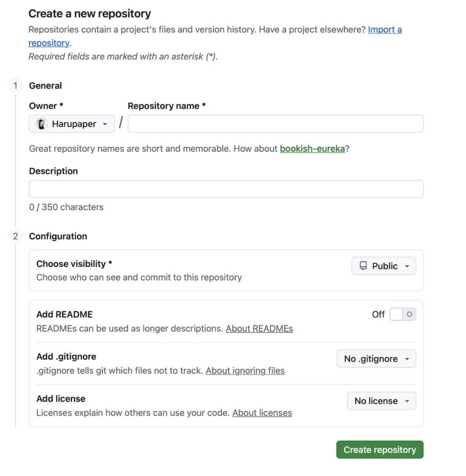Click the caret arrow in the Public button
Screen dimensions: 466x476
click(x=407, y=266)
